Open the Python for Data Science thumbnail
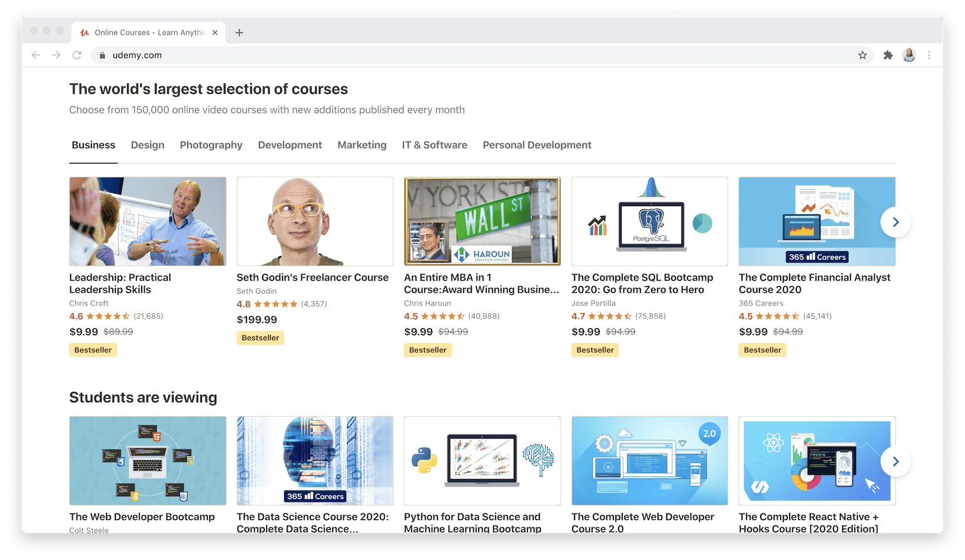Viewport: 965px width, 560px height. point(482,461)
